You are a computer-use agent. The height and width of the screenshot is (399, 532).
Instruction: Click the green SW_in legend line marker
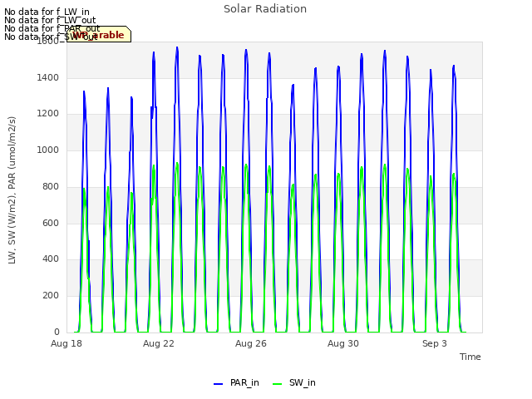(x=277, y=384)
